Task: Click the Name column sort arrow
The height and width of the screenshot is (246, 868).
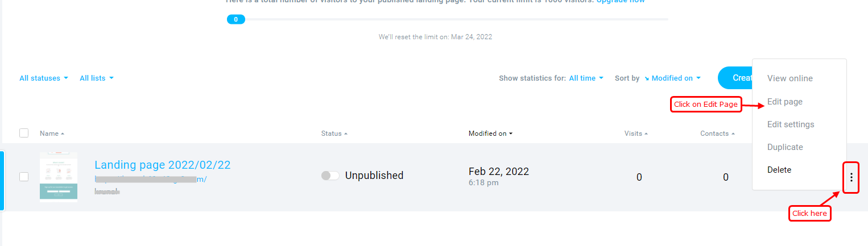Action: pos(63,134)
